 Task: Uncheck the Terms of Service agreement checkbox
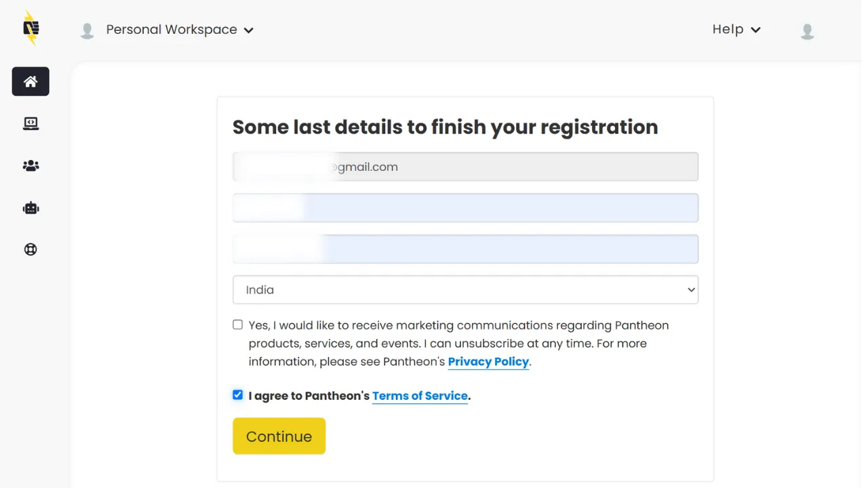(237, 394)
